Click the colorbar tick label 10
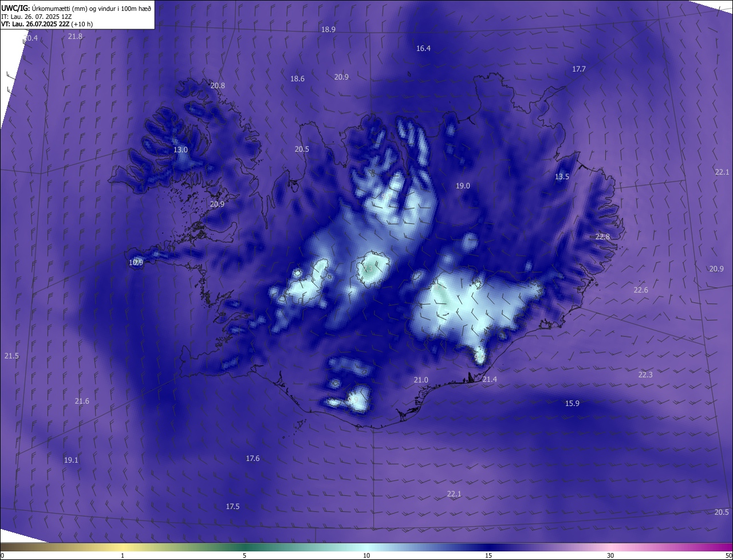The image size is (733, 560). click(x=366, y=555)
